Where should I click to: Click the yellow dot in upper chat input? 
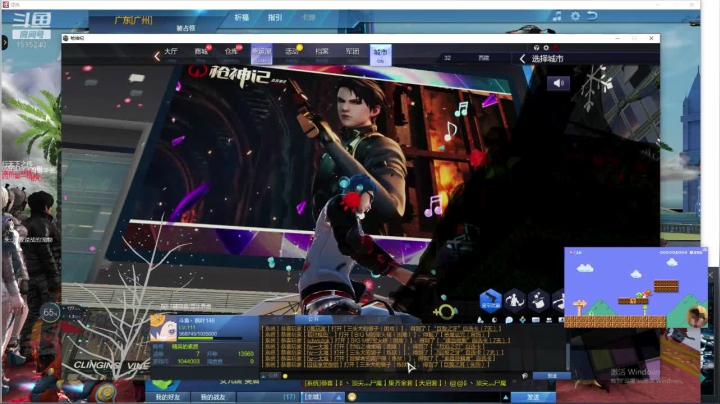point(285,376)
